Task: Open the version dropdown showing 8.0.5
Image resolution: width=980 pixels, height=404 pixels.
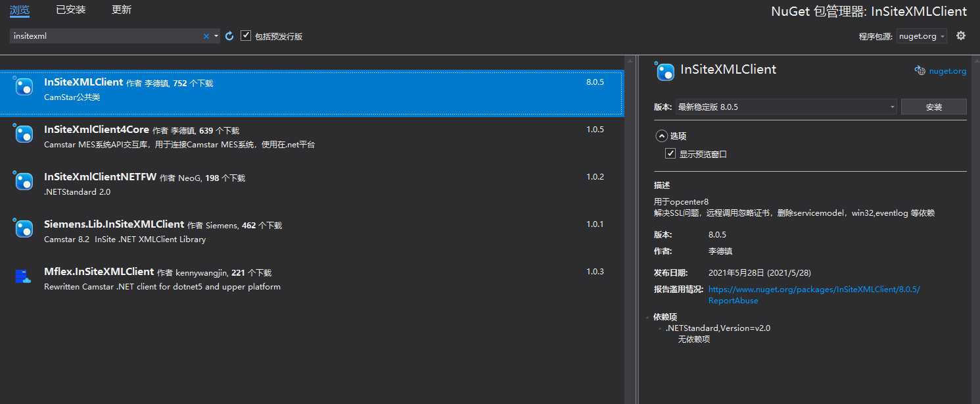Action: (786, 107)
